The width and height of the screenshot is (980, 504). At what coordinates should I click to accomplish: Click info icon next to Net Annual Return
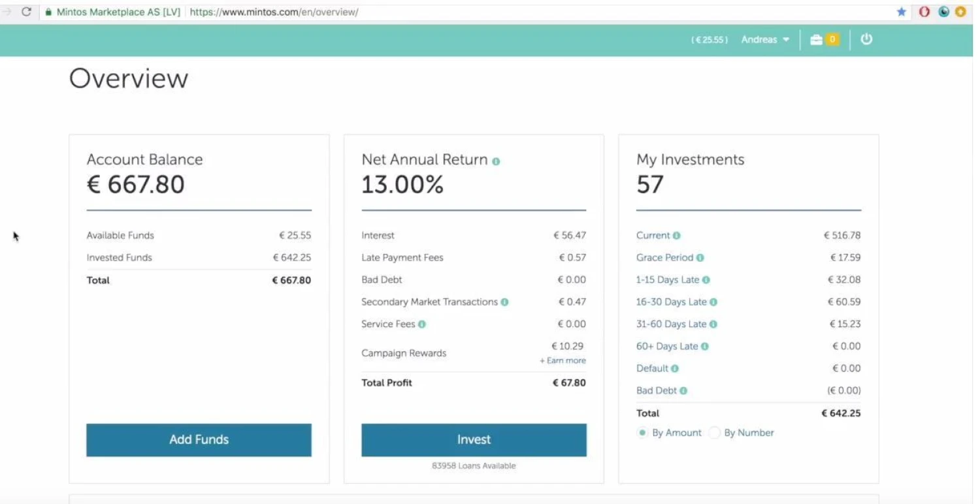pyautogui.click(x=496, y=161)
